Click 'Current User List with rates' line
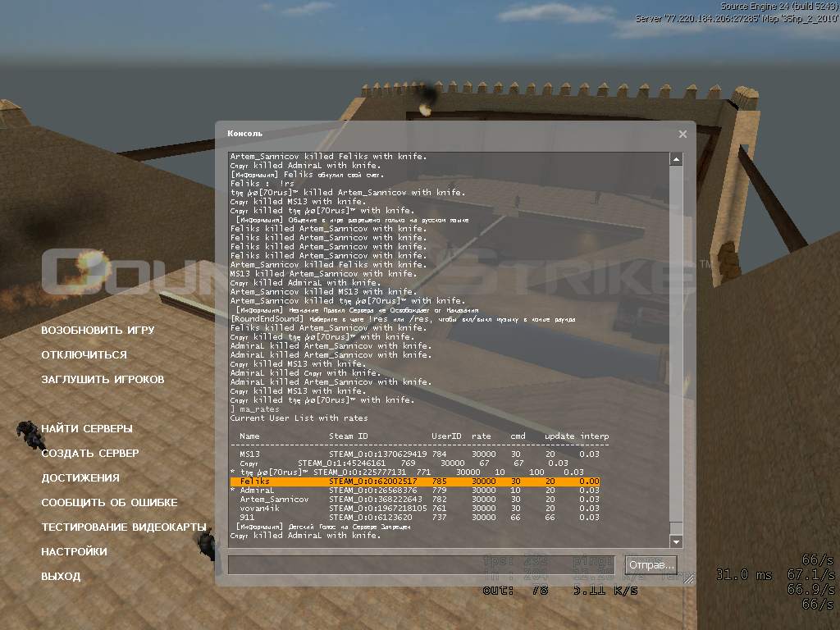 coord(299,418)
